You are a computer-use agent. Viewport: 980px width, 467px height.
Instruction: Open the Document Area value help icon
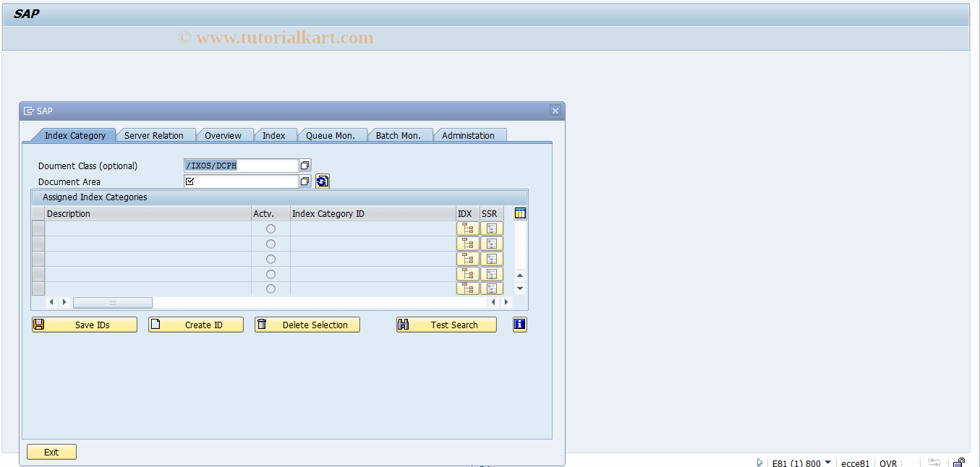(304, 181)
